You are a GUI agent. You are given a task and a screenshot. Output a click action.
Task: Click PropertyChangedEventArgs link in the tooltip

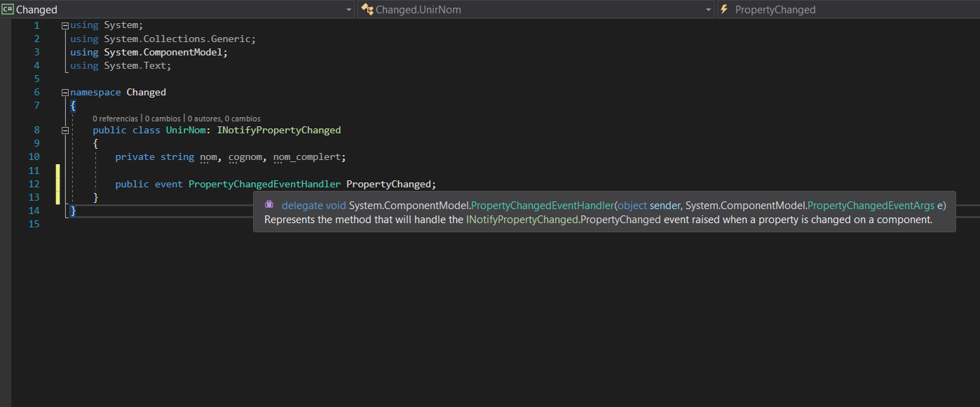pos(871,206)
